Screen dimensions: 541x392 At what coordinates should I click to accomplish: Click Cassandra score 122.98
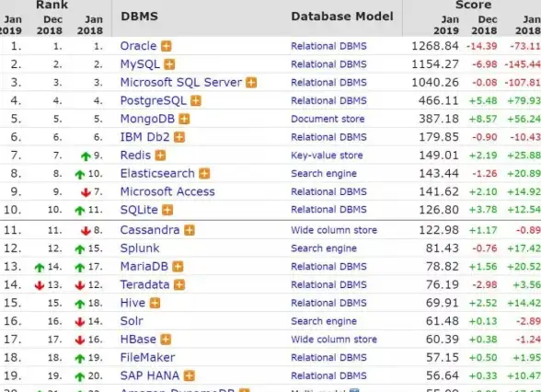439,230
